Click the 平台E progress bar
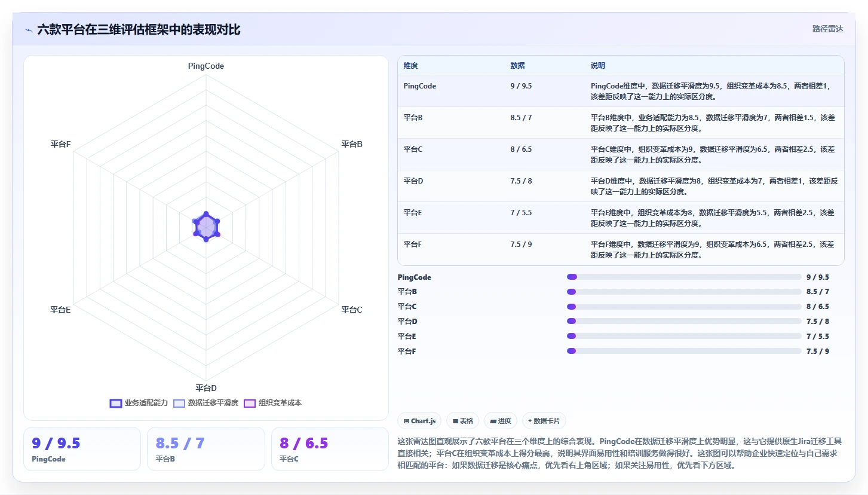868x495 pixels. pyautogui.click(x=684, y=336)
